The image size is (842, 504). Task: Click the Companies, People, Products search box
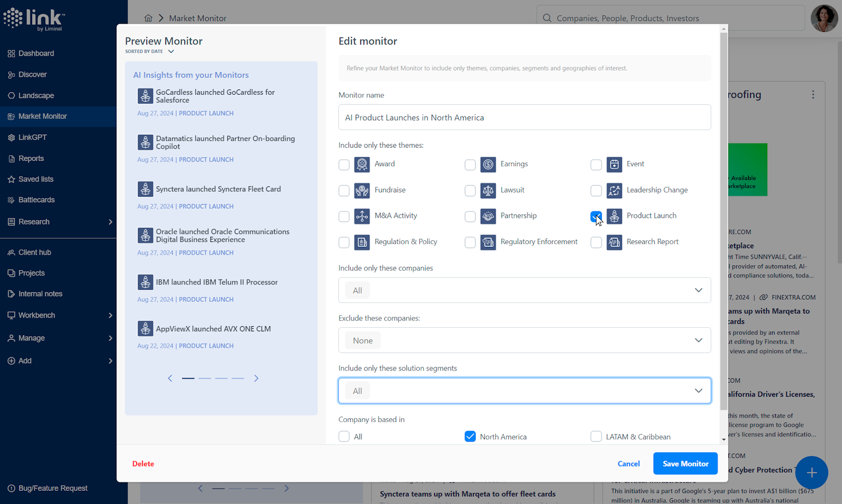point(671,18)
